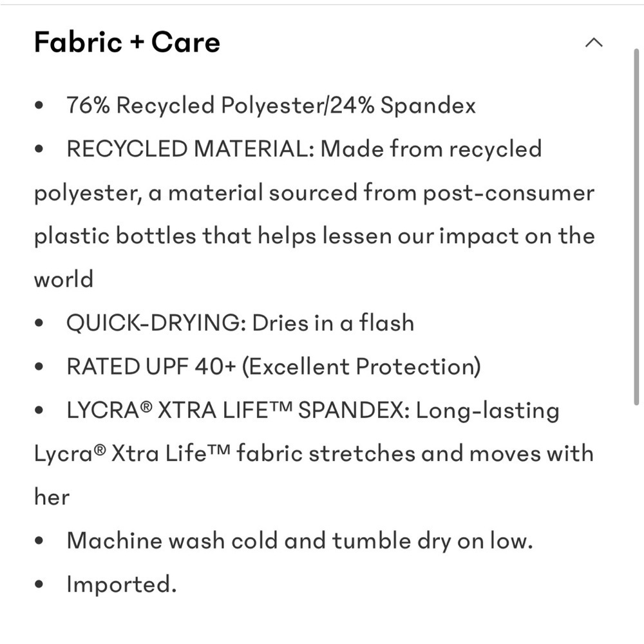Collapse the Fabric + Care section chevron

(594, 43)
